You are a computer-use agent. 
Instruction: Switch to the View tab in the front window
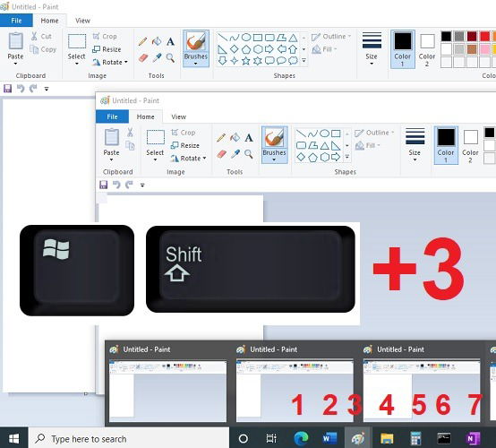[179, 116]
